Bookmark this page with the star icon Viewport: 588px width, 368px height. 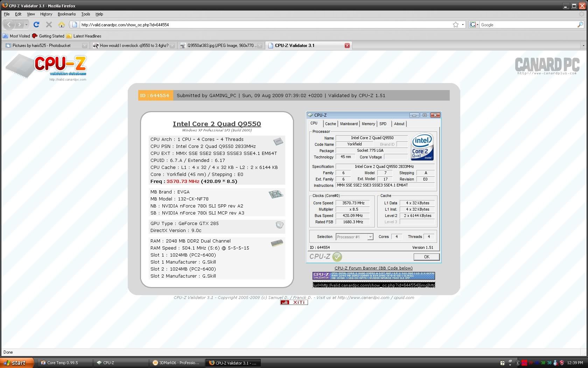455,25
